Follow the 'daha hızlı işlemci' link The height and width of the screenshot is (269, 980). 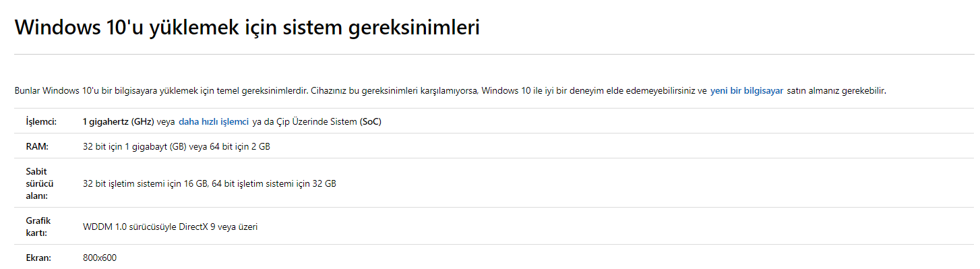(x=214, y=122)
